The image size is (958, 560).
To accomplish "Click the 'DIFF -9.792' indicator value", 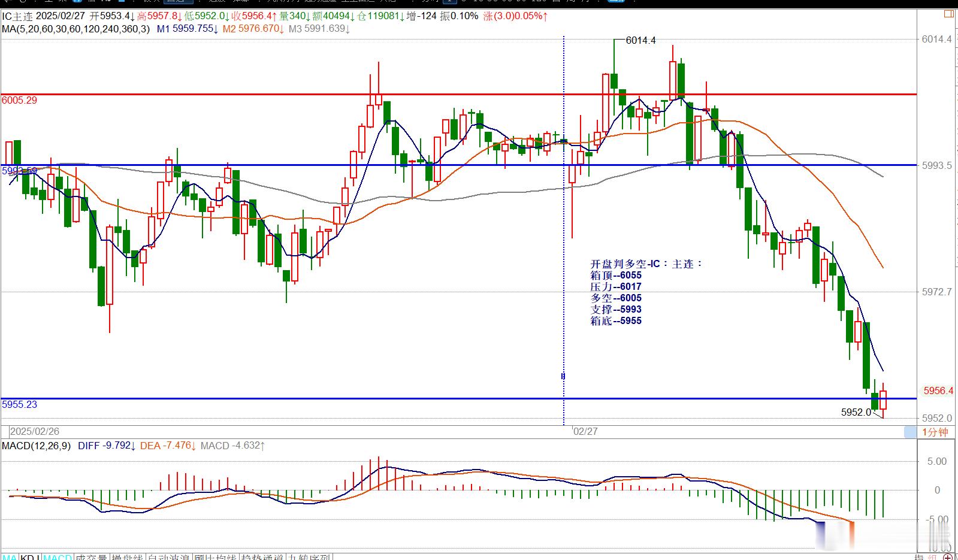I will (107, 446).
